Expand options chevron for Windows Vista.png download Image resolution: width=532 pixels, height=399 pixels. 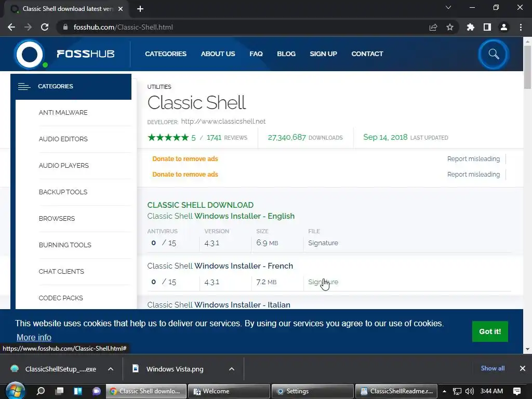[x=232, y=369]
